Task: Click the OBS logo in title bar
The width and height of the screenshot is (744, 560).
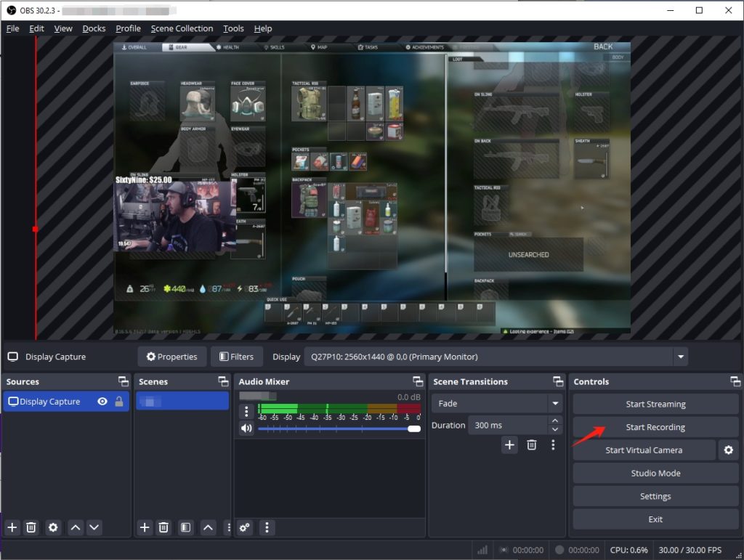Action: [x=12, y=10]
